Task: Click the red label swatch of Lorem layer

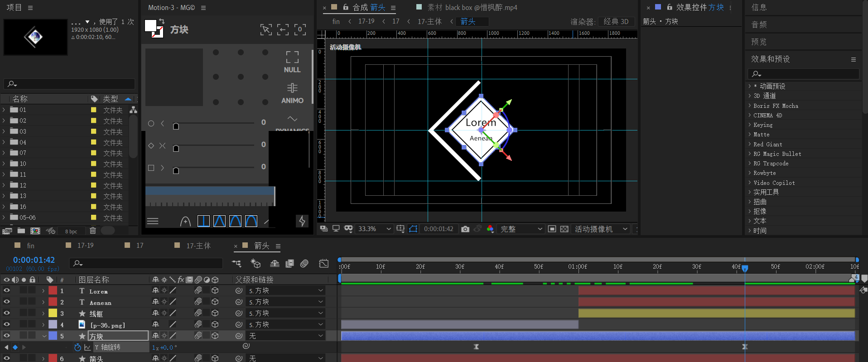Action: click(x=53, y=290)
